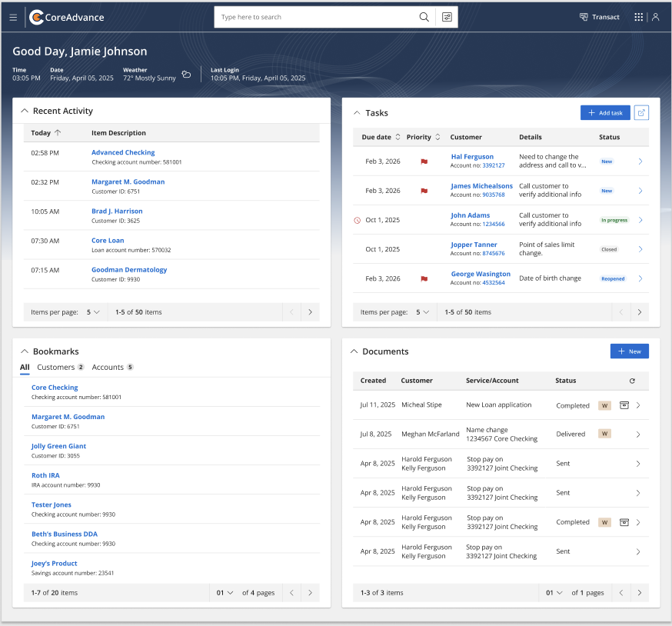Open Roth IRA bookmark
Screen dimensions: 672x626
point(45,475)
